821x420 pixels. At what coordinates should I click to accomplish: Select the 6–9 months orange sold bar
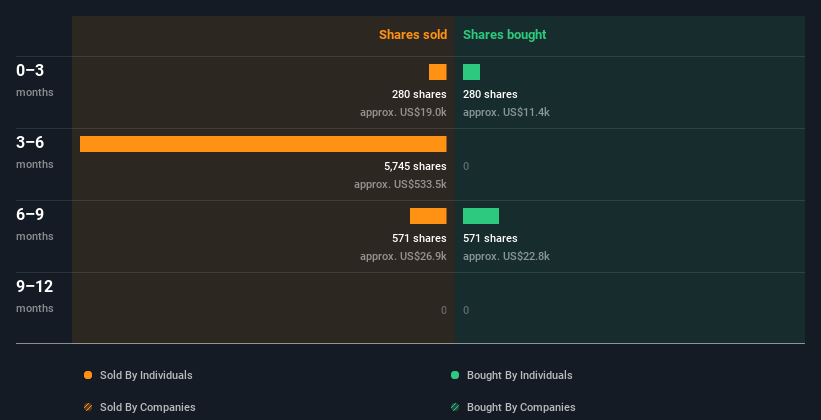(428, 216)
